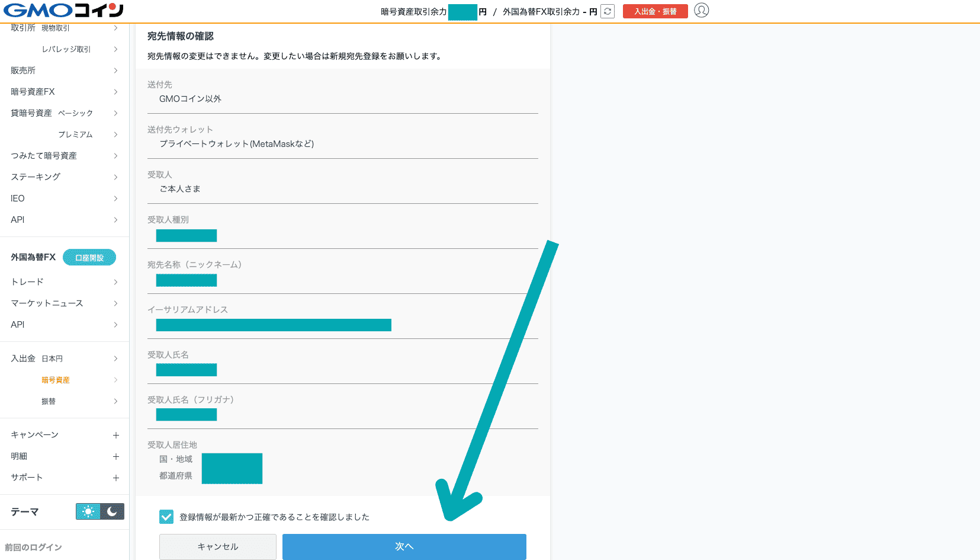Uncheck the 登録情報 confirmation checkbox
This screenshot has height=560, width=980.
coord(166,517)
